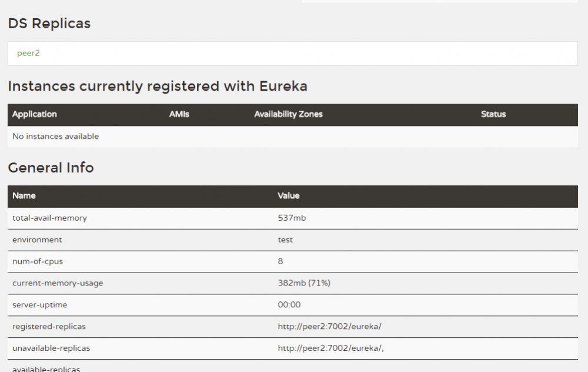Viewport: 588px width, 372px height.
Task: Click the environment value 'test'
Action: pos(285,240)
